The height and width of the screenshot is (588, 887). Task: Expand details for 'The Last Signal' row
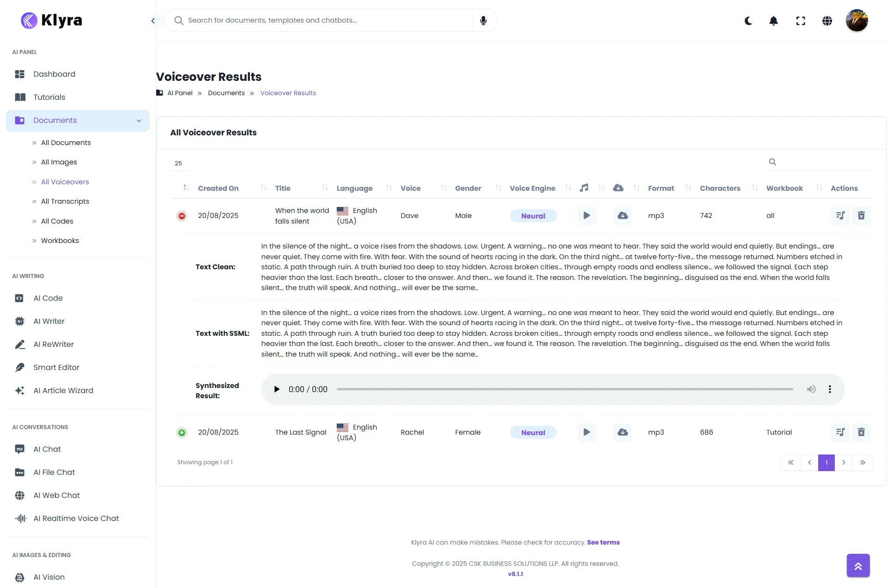[x=182, y=432]
